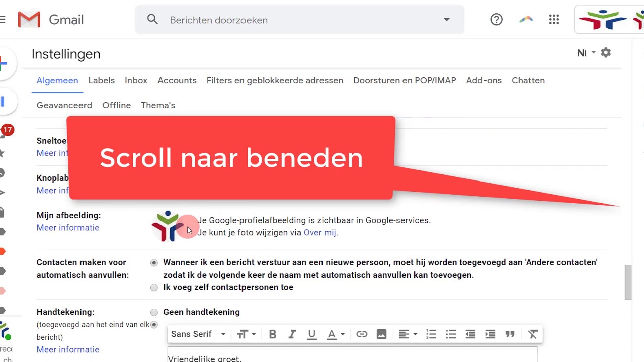This screenshot has height=362, width=644.
Task: Remove formatting from signature text
Action: pos(533,334)
